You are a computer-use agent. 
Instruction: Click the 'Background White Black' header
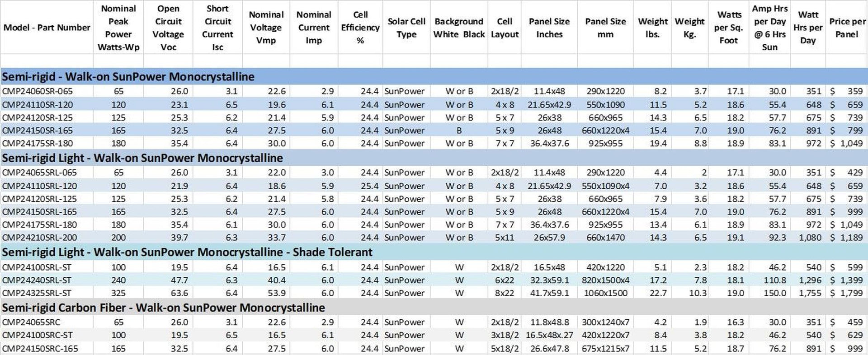459,28
